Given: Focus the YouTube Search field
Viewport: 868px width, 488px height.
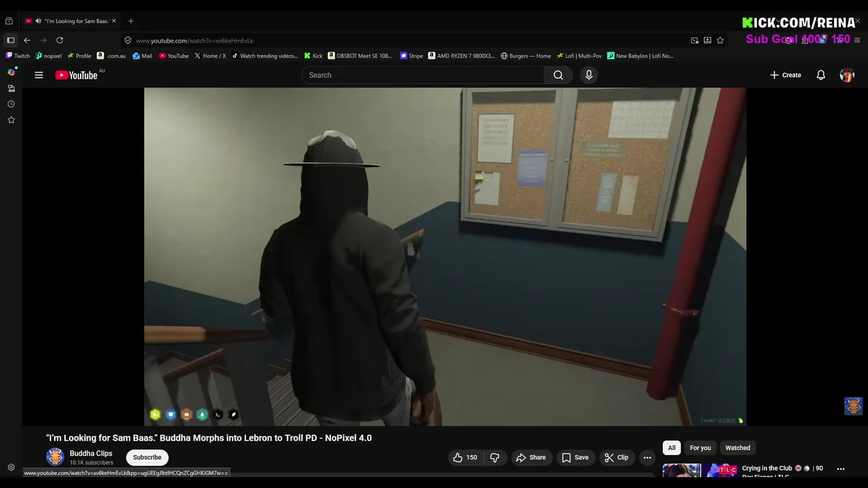Looking at the screenshot, I should pyautogui.click(x=423, y=75).
